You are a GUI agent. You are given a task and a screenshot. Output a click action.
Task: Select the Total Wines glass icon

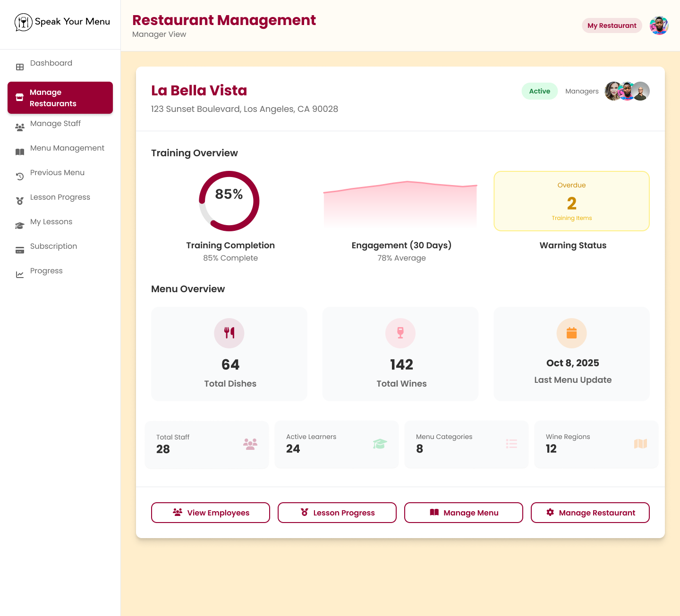click(x=400, y=333)
